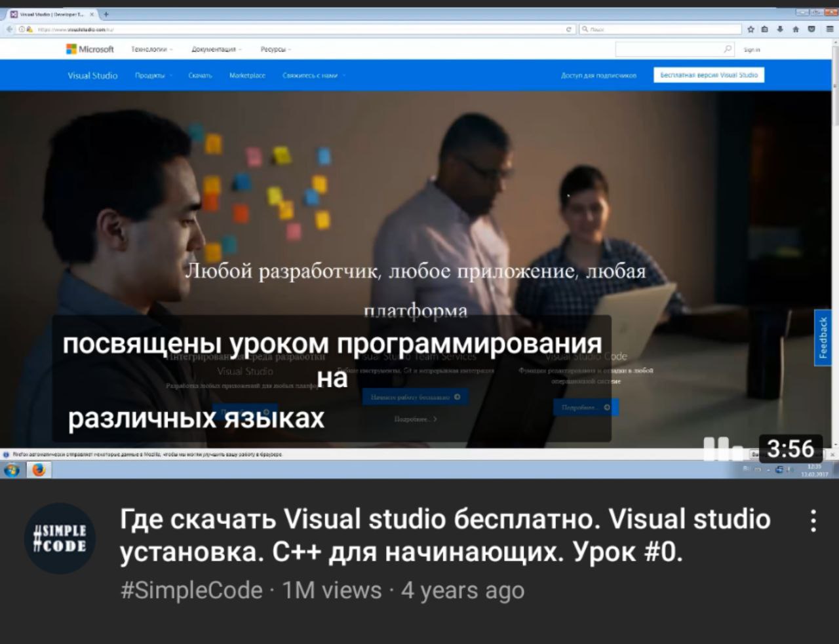Viewport: 839px width, 644px height.
Task: Open the #SimpleCode channel avatar
Action: 60,539
